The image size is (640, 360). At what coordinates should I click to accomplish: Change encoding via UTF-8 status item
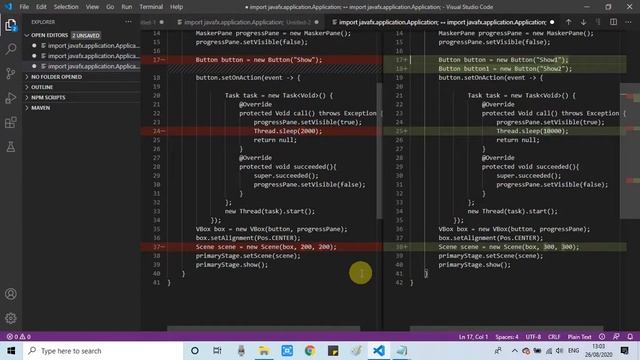coord(533,337)
